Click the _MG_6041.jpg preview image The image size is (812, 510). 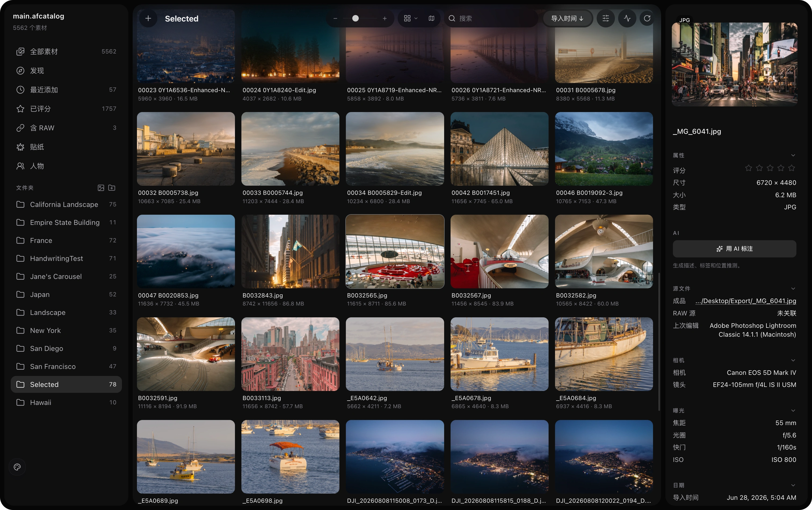(734, 64)
